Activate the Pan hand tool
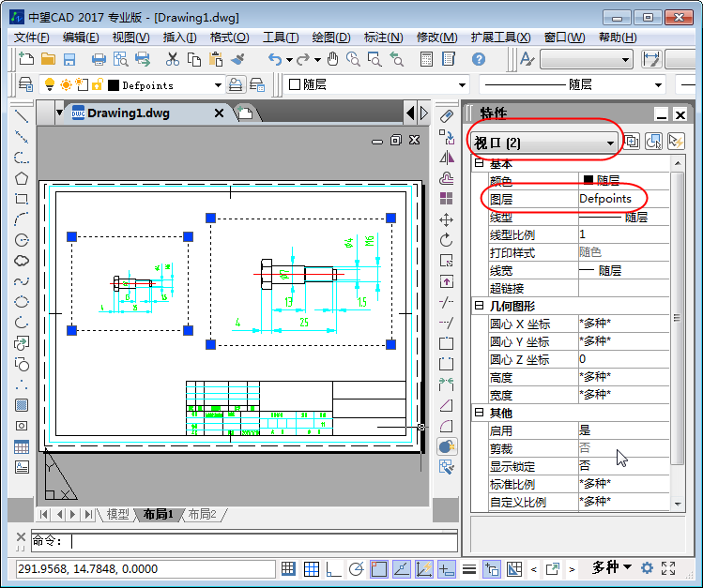 (x=332, y=59)
